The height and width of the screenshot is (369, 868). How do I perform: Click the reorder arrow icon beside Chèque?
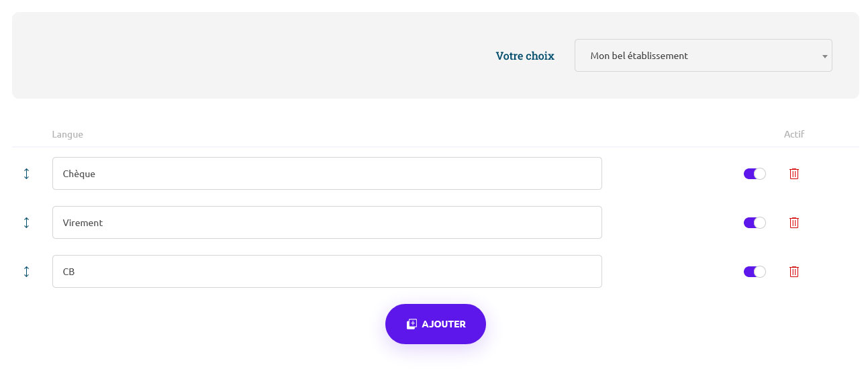pyautogui.click(x=26, y=174)
